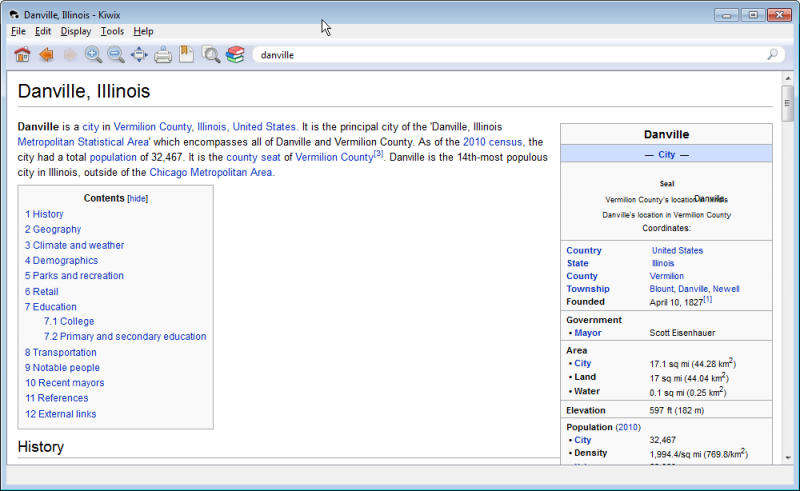Zoom out with the magnifier minus icon
This screenshot has height=491, width=800.
pyautogui.click(x=116, y=55)
